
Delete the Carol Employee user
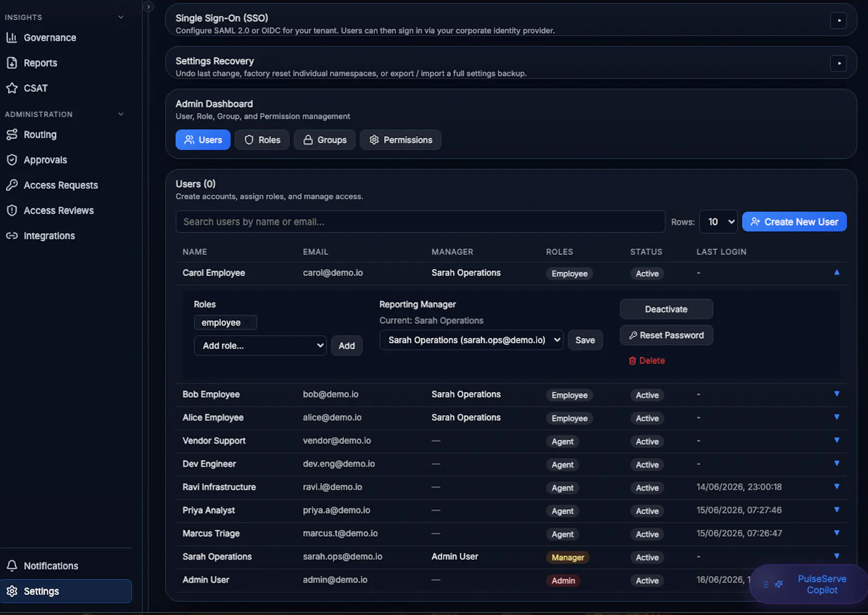coord(647,361)
